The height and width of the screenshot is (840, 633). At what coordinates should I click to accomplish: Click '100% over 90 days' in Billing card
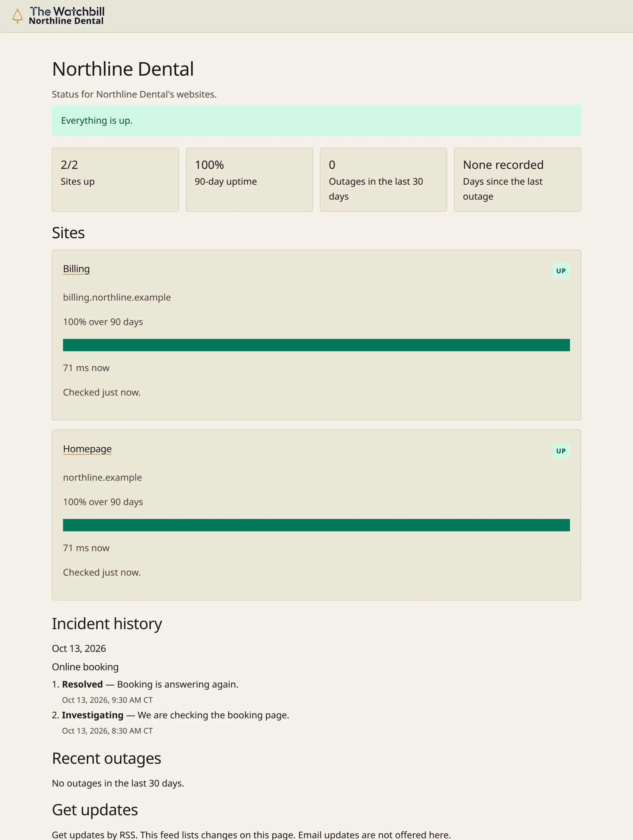pyautogui.click(x=103, y=322)
